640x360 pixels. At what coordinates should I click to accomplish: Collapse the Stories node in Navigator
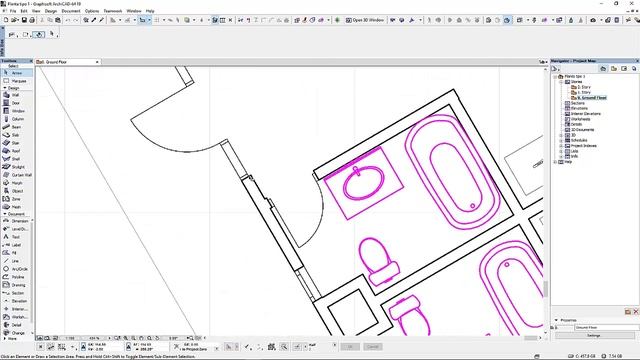(x=561, y=82)
